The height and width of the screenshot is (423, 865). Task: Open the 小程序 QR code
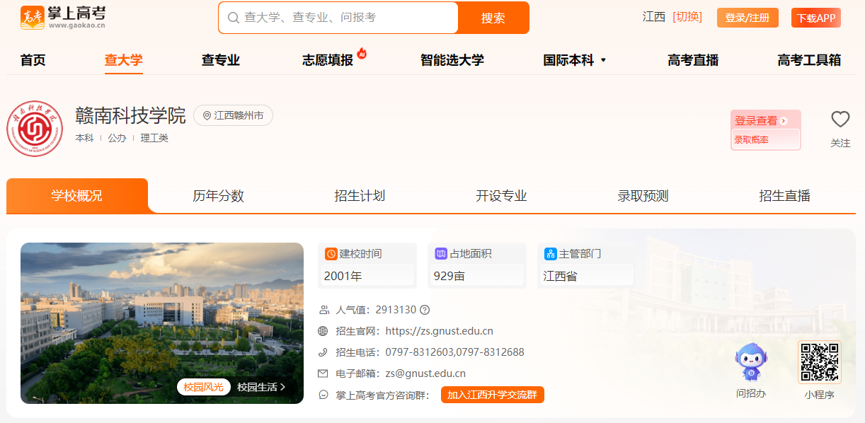pyautogui.click(x=819, y=362)
